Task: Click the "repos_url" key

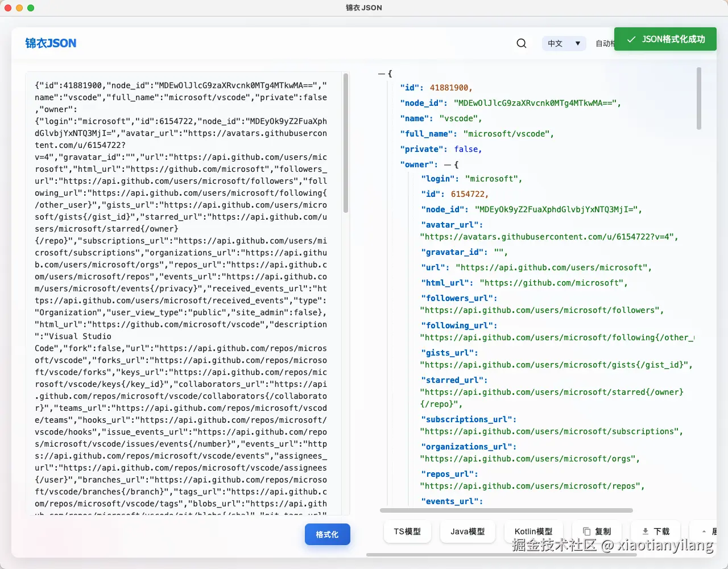Action: (x=449, y=474)
